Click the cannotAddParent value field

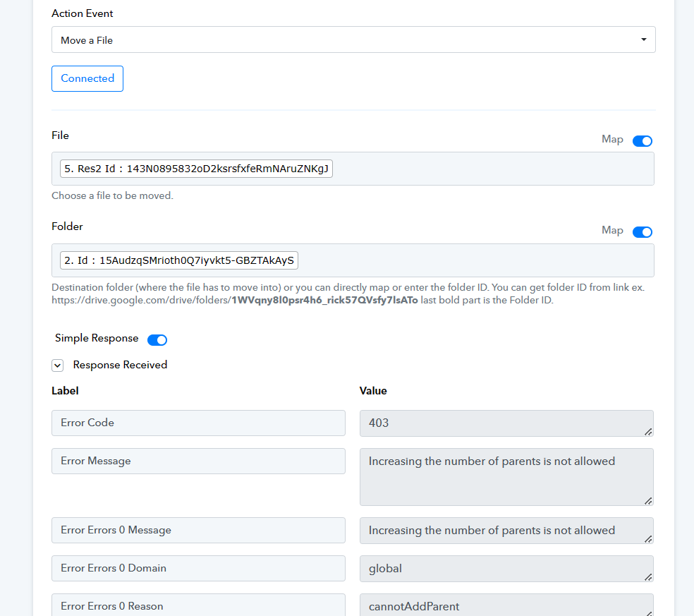tap(506, 605)
